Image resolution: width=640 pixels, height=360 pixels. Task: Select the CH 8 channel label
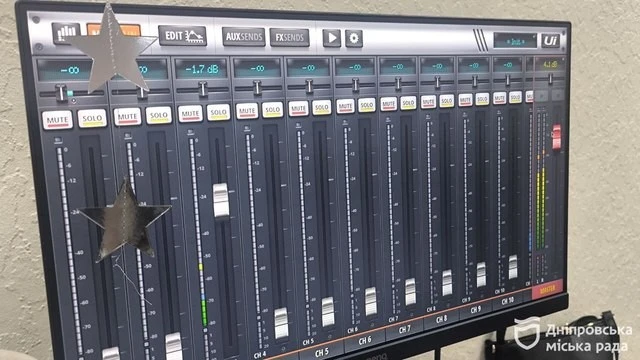[x=442, y=319]
